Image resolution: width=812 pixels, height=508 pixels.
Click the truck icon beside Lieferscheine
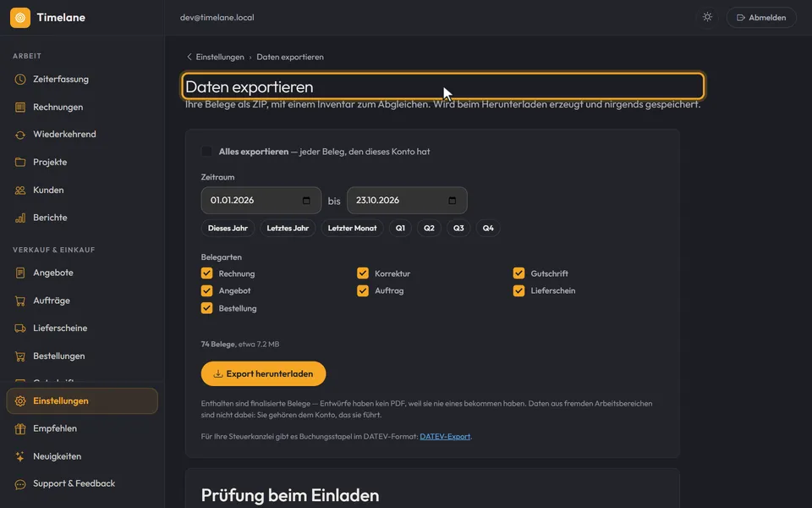[20, 329]
